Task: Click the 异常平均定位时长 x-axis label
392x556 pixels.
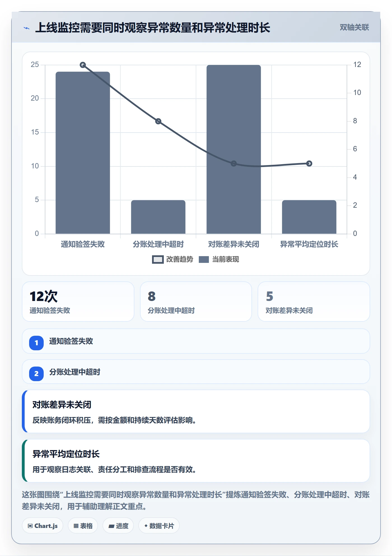Action: (309, 244)
